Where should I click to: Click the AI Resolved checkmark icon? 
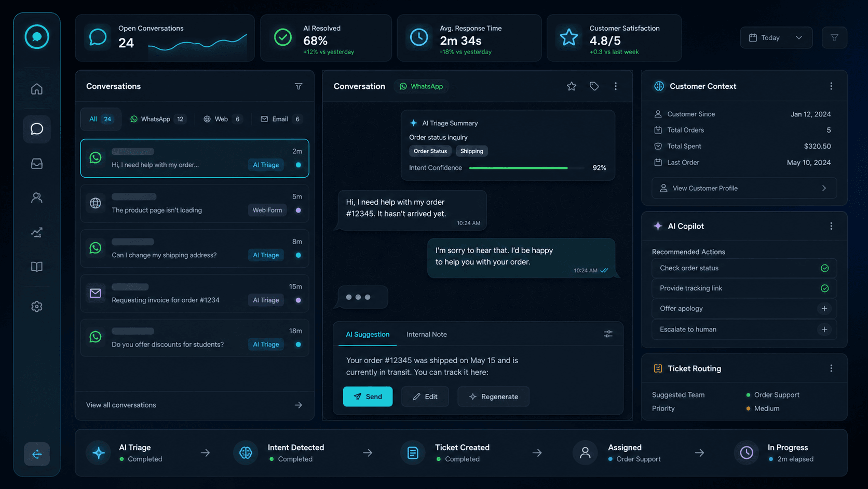tap(282, 37)
